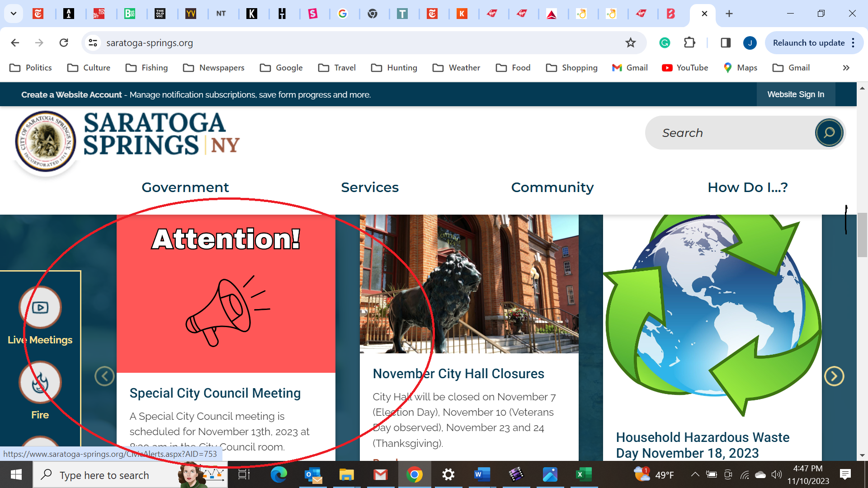Reload the page
This screenshot has height=488, width=868.
[x=64, y=43]
